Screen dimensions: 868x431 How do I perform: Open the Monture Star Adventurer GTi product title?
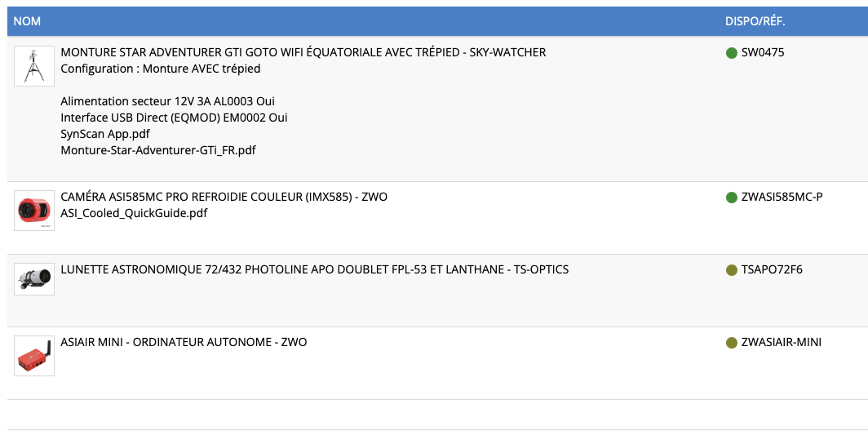point(303,52)
